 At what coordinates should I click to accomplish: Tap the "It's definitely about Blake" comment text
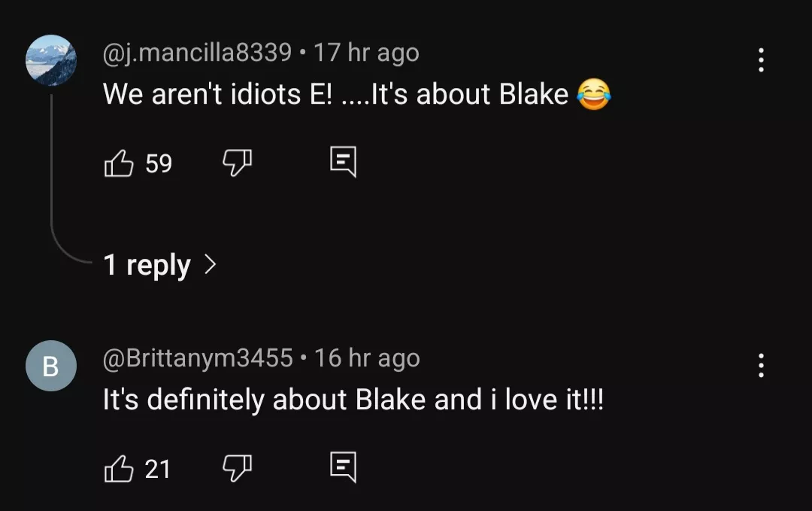353,400
